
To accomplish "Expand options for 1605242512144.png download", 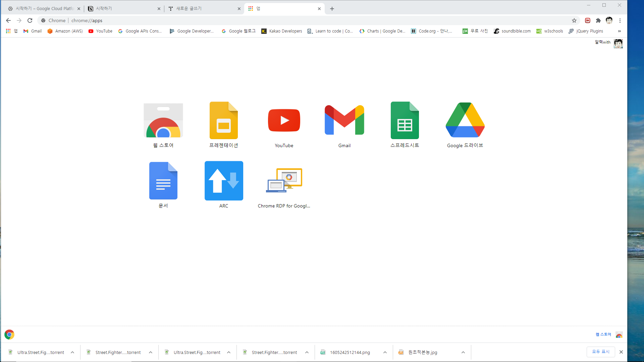I will click(385, 352).
